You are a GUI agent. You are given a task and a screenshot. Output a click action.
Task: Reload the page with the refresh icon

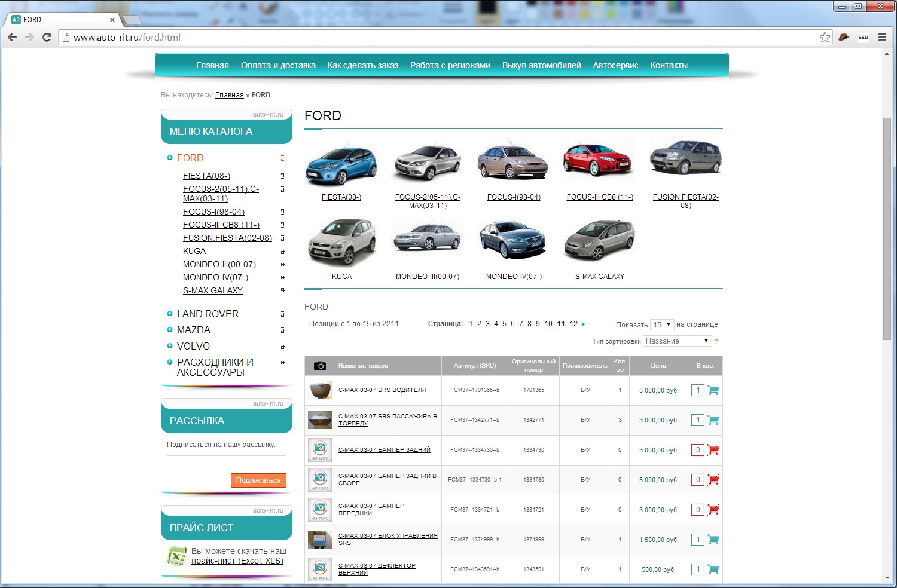[x=47, y=37]
